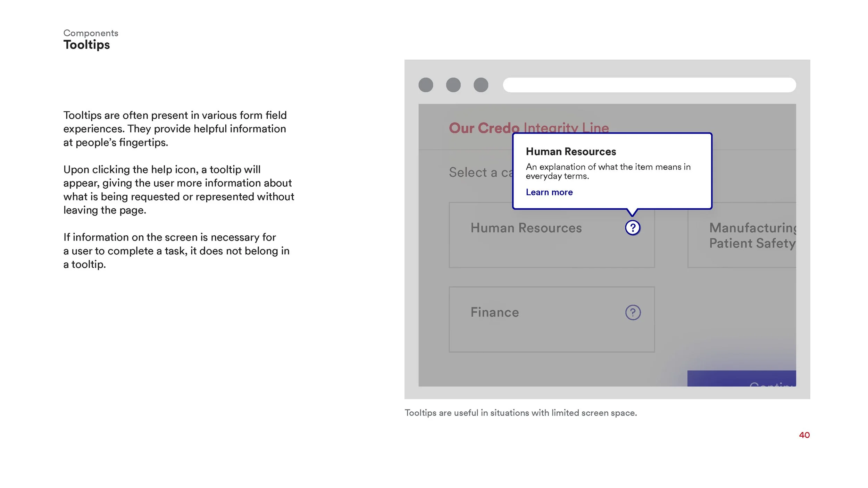Open the Learn more link in tooltip
Viewport: 868px width, 488px height.
(549, 192)
